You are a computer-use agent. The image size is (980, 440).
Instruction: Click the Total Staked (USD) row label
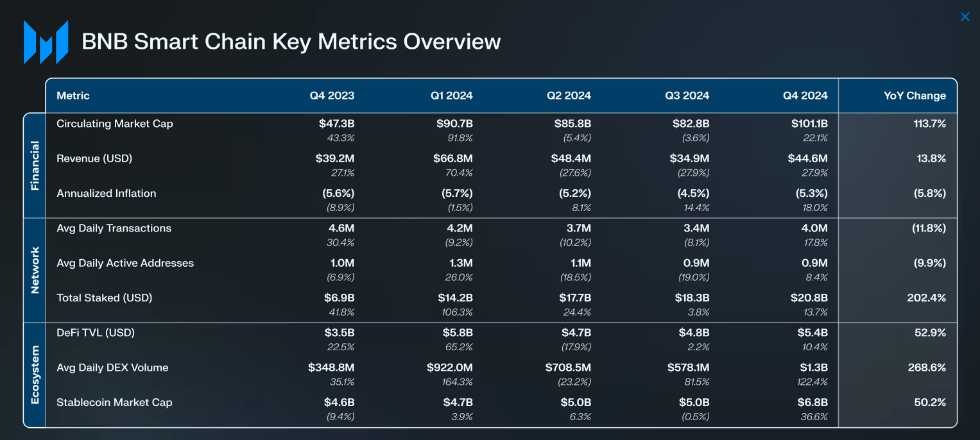(x=105, y=298)
